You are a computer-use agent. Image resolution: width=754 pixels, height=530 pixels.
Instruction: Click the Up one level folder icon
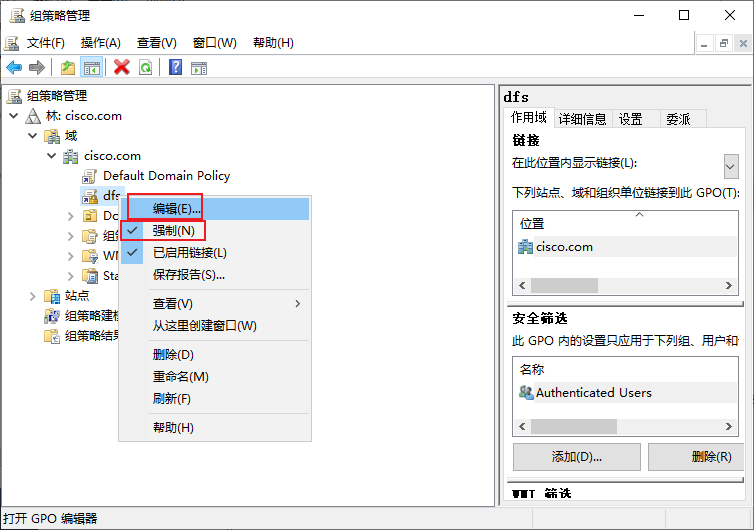coord(68,67)
